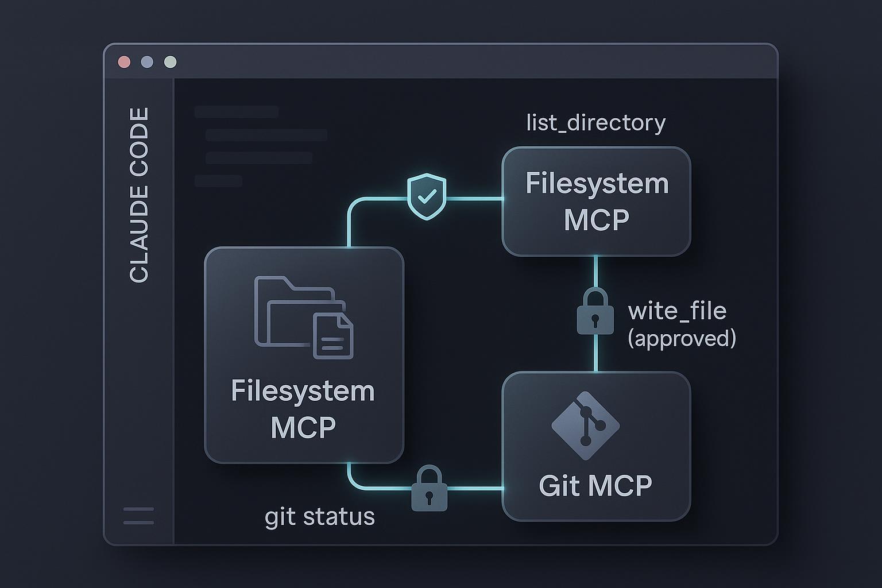Click the red traffic light dot
This screenshot has width=882, height=588.
point(123,63)
